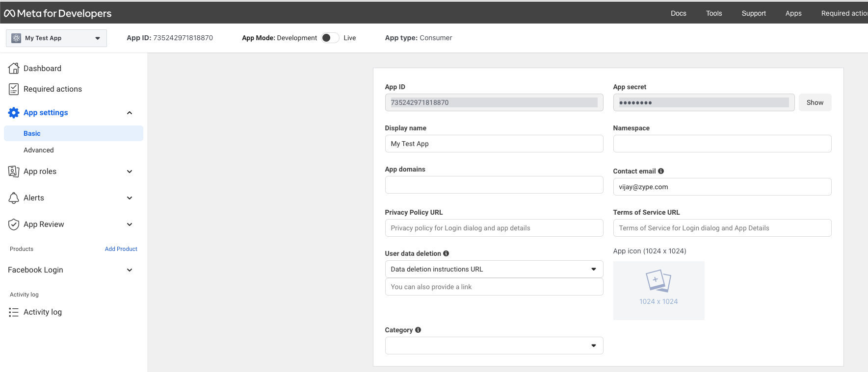Screen dimensions: 868x372
Task: Click the Show app secret button
Action: 815,102
